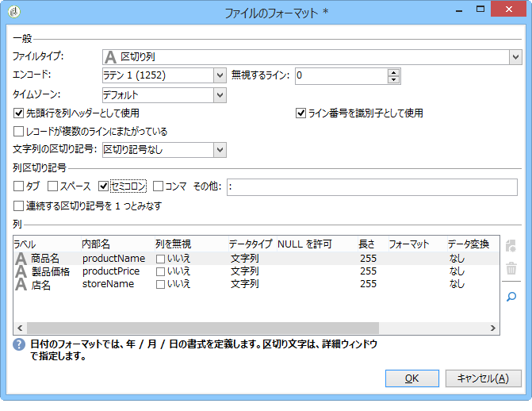Image resolution: width=532 pixels, height=411 pixels.
Task: Increase 無視するライン value with up arrow
Action: (x=393, y=72)
